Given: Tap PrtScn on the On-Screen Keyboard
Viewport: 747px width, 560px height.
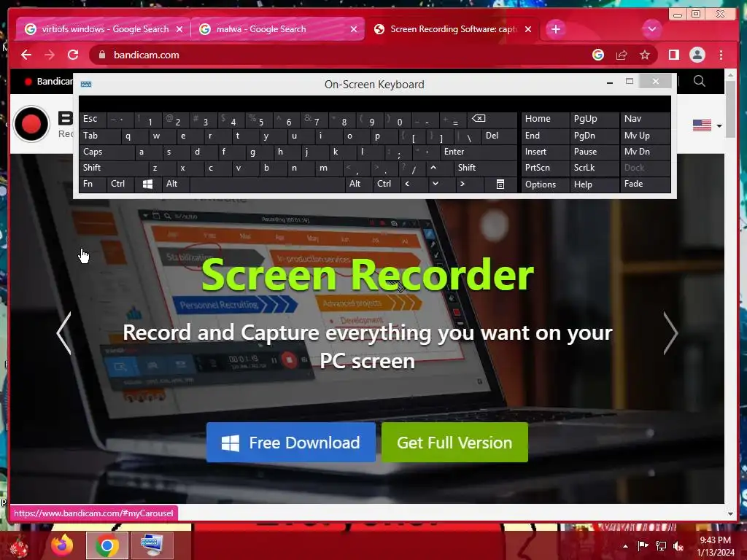Looking at the screenshot, I should (x=546, y=168).
